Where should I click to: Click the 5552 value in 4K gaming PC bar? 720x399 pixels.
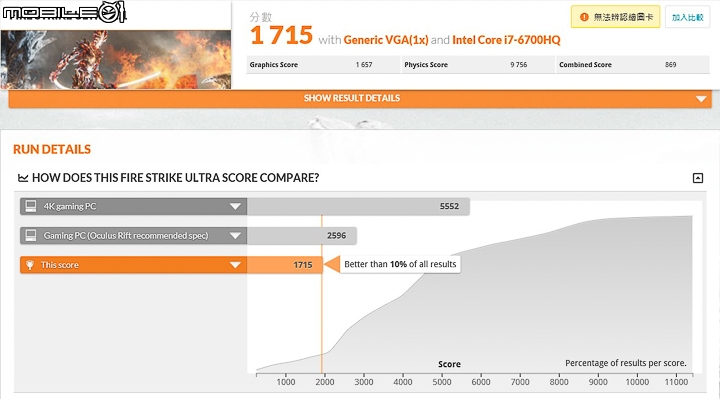coord(449,206)
